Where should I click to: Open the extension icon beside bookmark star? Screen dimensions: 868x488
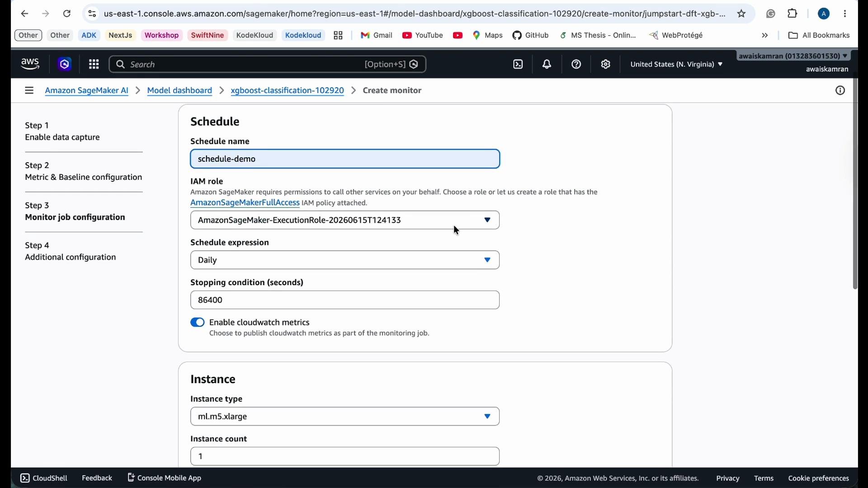click(x=771, y=14)
